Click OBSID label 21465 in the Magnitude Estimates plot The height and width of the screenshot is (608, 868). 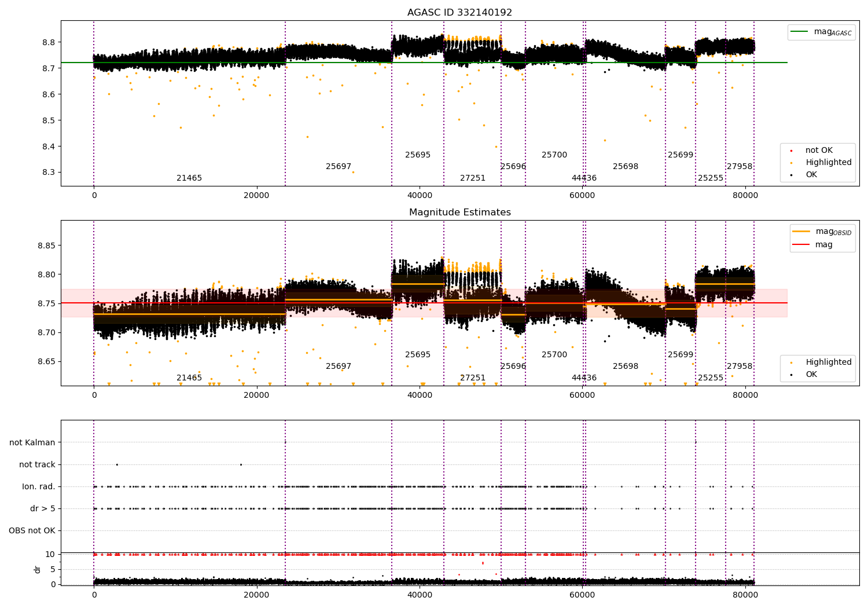point(189,378)
